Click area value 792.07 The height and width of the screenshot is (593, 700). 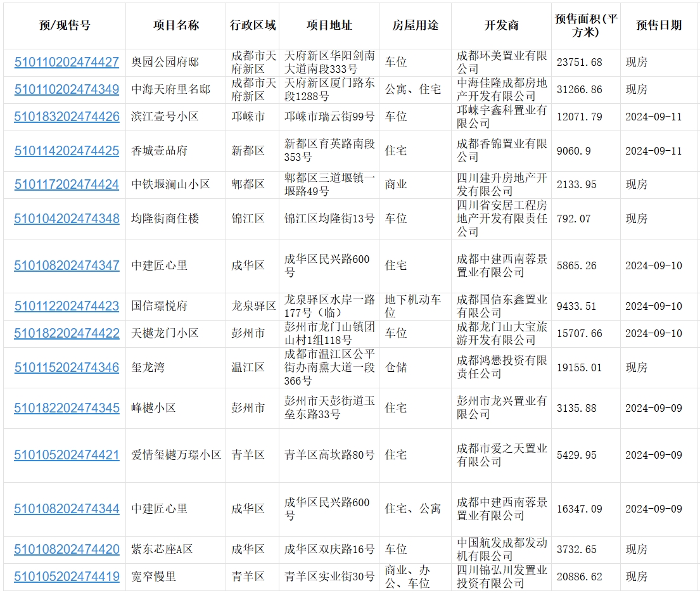click(x=574, y=219)
